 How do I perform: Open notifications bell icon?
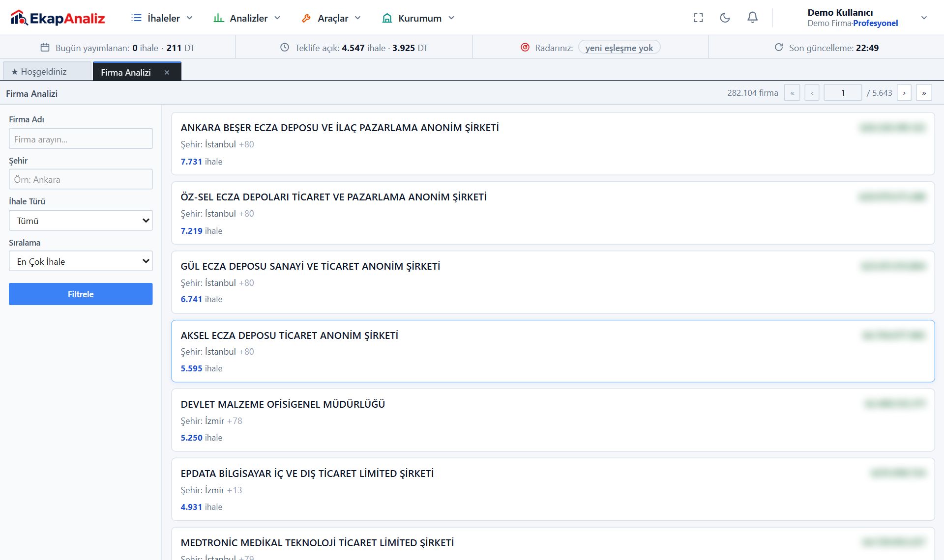click(752, 18)
